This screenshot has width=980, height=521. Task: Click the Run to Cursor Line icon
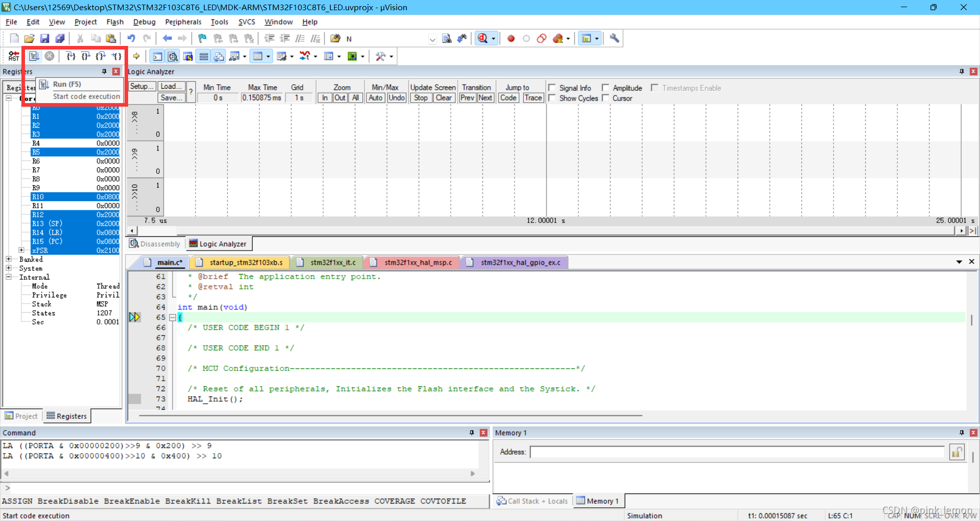pyautogui.click(x=117, y=56)
